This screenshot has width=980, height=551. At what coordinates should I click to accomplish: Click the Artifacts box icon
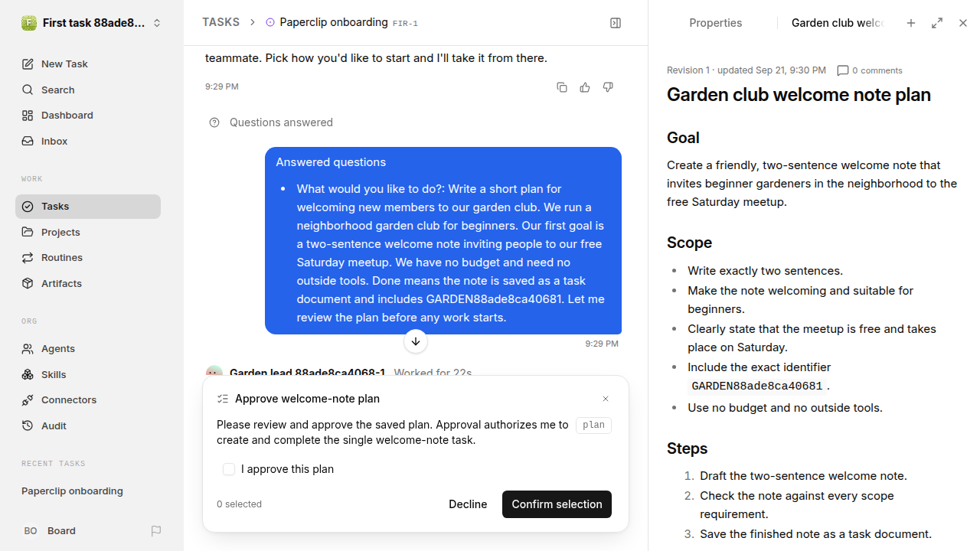[x=28, y=284]
